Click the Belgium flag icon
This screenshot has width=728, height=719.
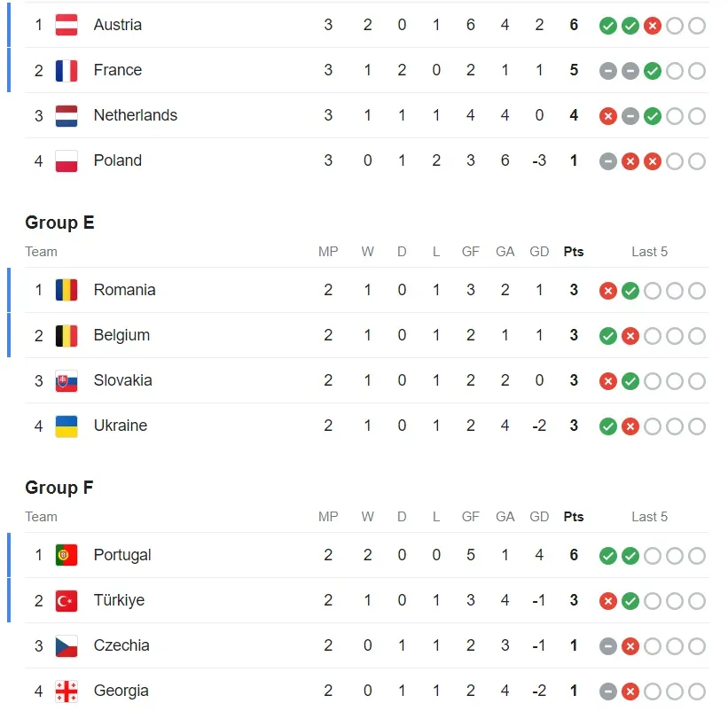pos(67,335)
